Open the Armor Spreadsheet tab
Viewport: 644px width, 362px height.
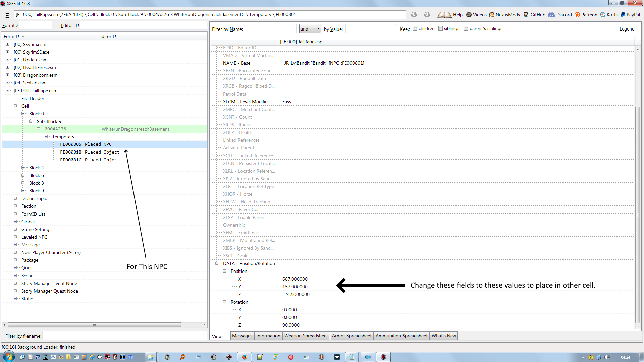tap(352, 336)
